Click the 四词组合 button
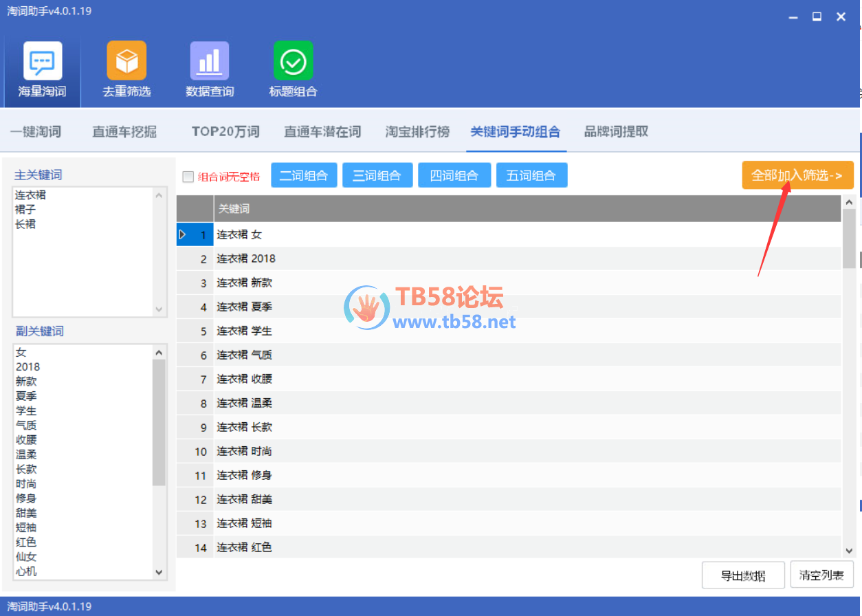The height and width of the screenshot is (616, 862). click(454, 175)
